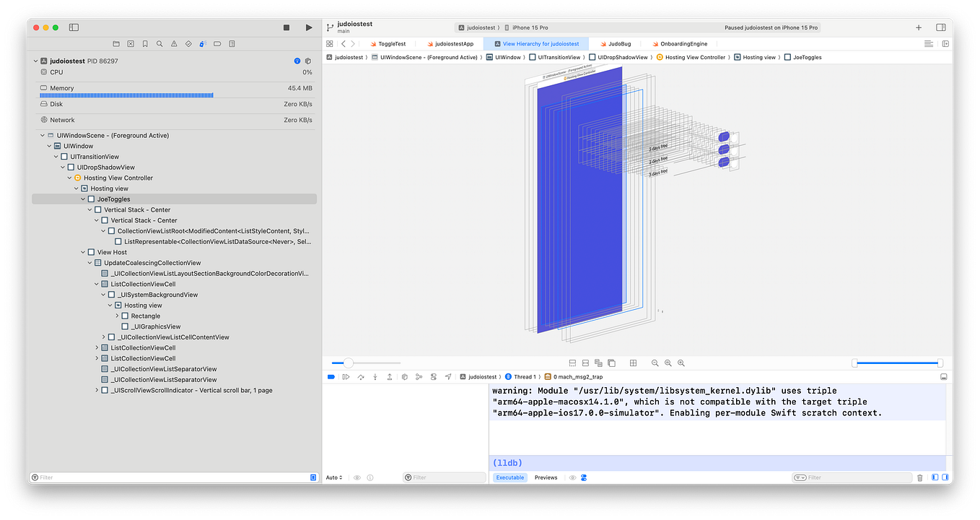The width and height of the screenshot is (980, 520).
Task: Toggle clipped content in the hierarchy canvas
Action: point(572,363)
